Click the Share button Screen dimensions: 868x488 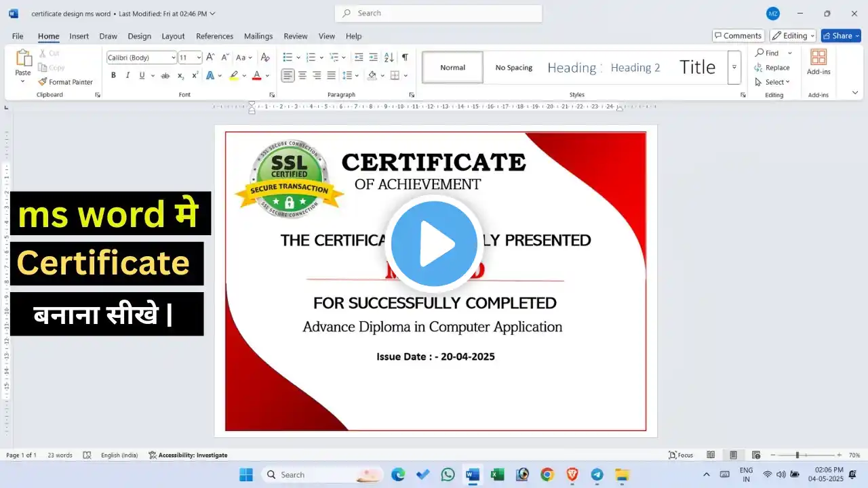[840, 36]
